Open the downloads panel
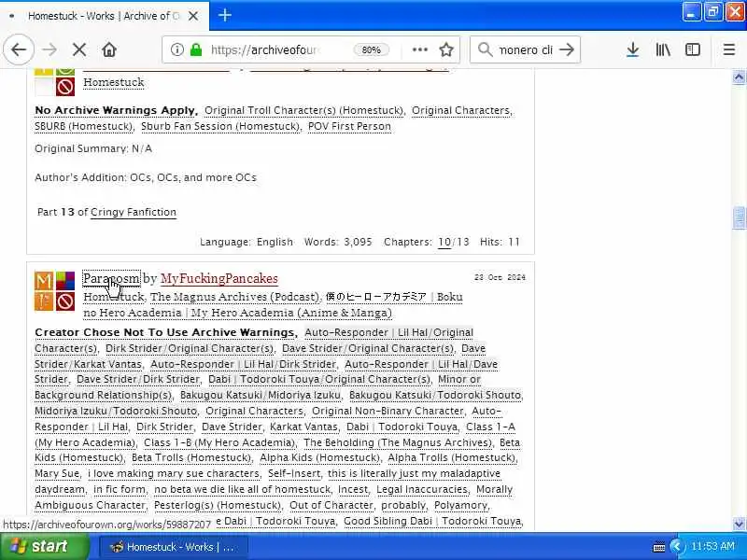 pyautogui.click(x=633, y=49)
